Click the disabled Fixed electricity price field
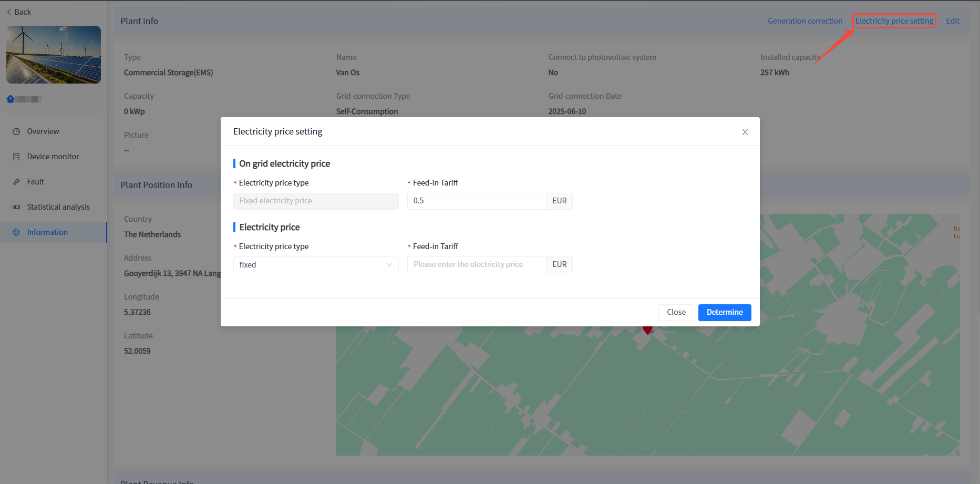This screenshot has height=484, width=980. click(315, 201)
